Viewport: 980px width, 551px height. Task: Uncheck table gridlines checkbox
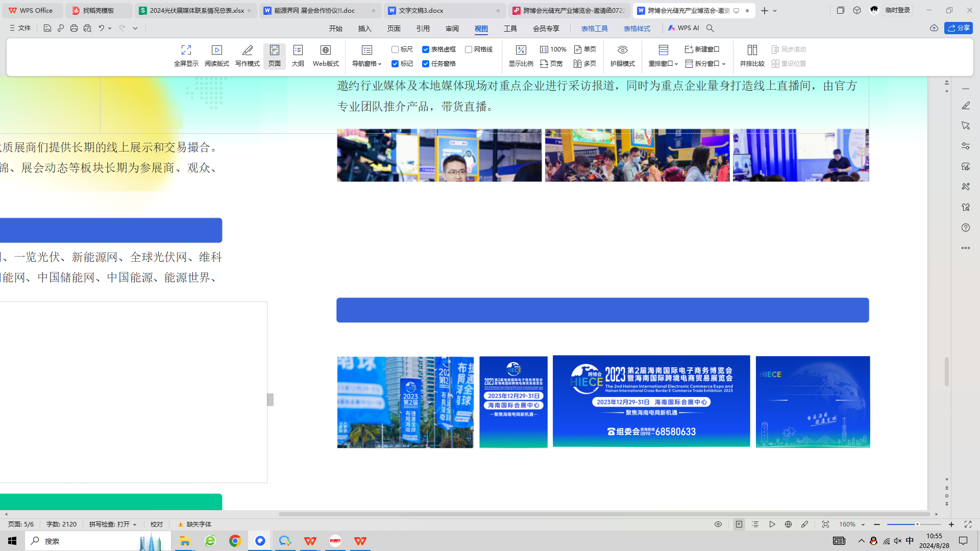[426, 49]
